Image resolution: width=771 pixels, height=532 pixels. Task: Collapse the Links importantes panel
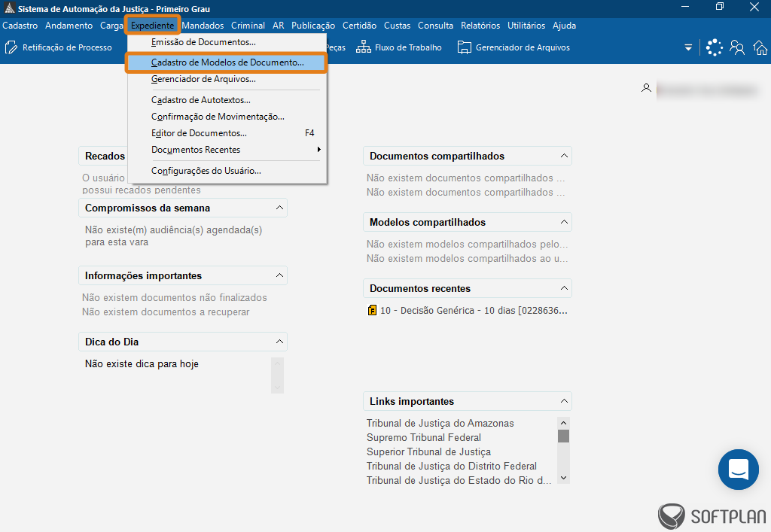click(564, 401)
